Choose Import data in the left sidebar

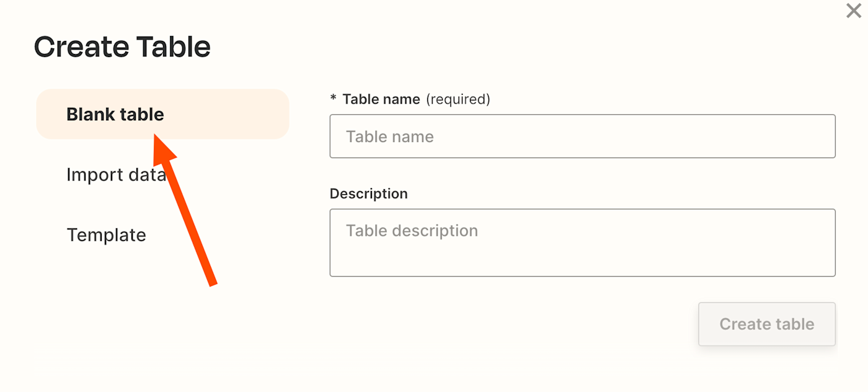tap(116, 175)
